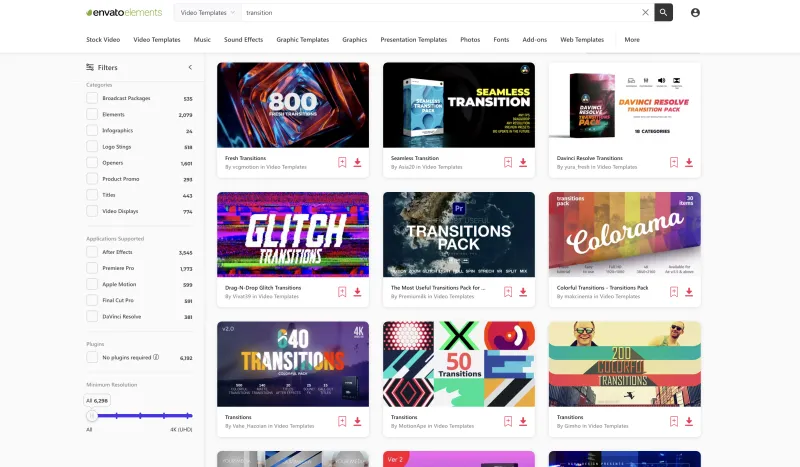Open the Graphics nav item
The height and width of the screenshot is (467, 800).
[355, 39]
